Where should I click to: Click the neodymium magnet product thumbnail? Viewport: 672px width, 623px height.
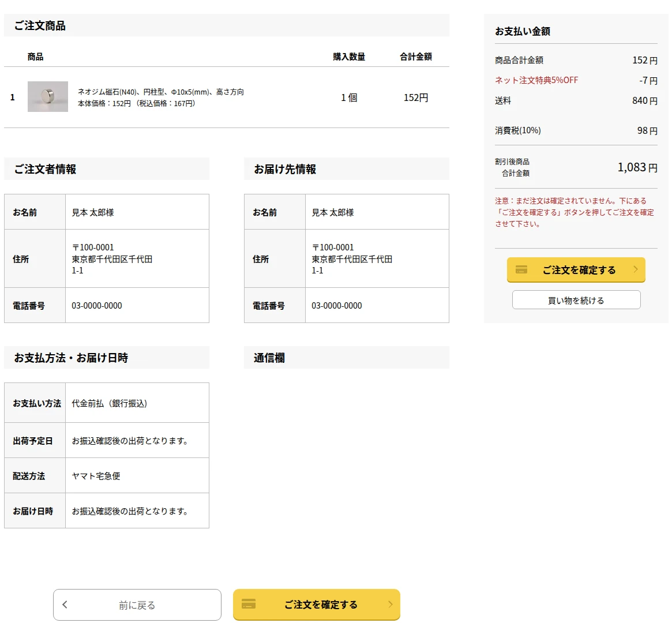pos(47,96)
